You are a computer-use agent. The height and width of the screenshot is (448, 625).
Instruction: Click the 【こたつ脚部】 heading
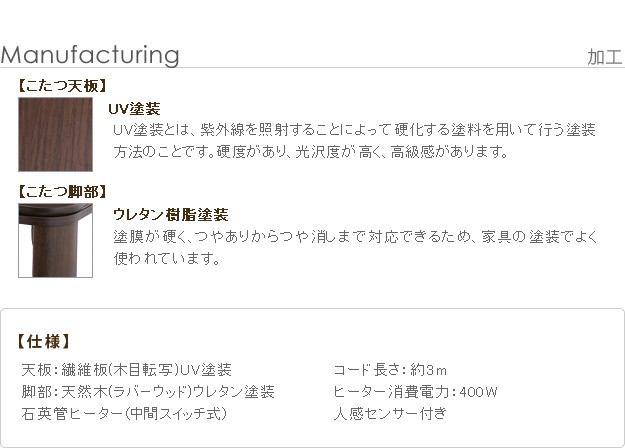point(63,191)
